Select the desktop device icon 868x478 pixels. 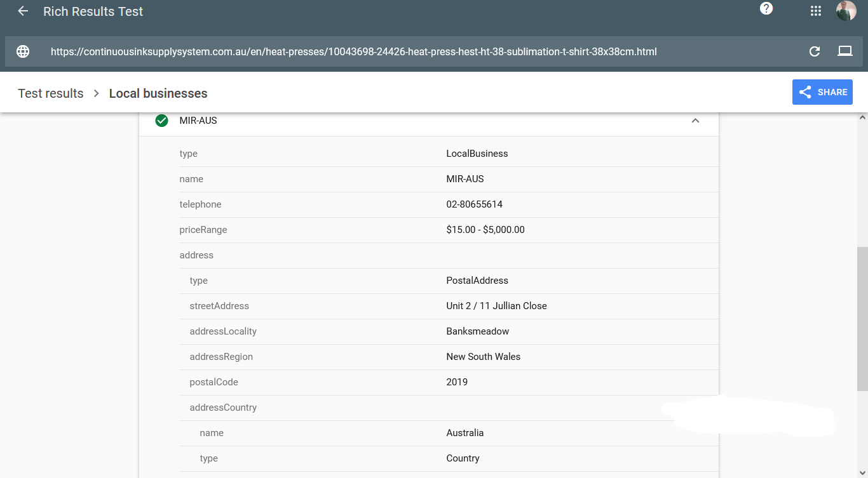[844, 51]
